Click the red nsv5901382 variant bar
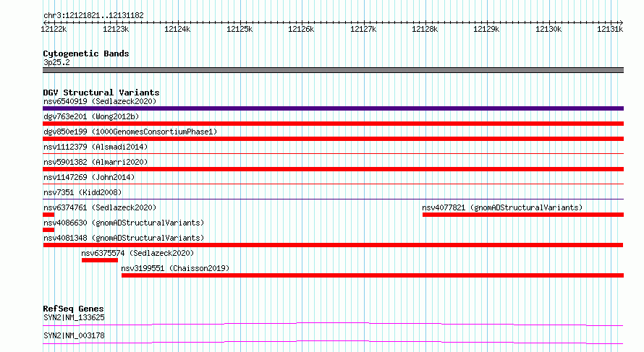The image size is (644, 352). pyautogui.click(x=333, y=169)
